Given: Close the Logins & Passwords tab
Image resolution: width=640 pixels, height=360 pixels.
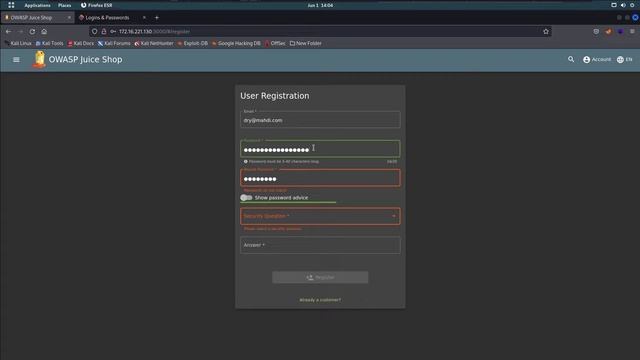Looking at the screenshot, I should pyautogui.click(x=144, y=18).
